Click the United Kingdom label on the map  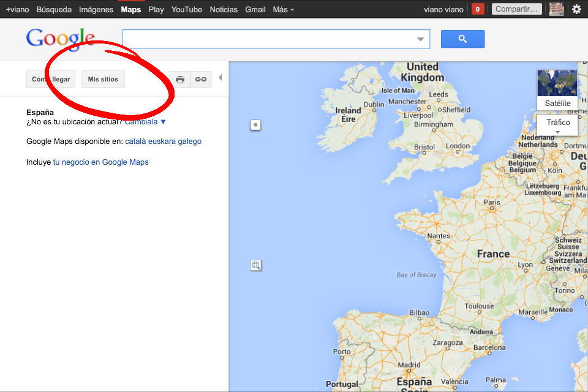pyautogui.click(x=422, y=72)
